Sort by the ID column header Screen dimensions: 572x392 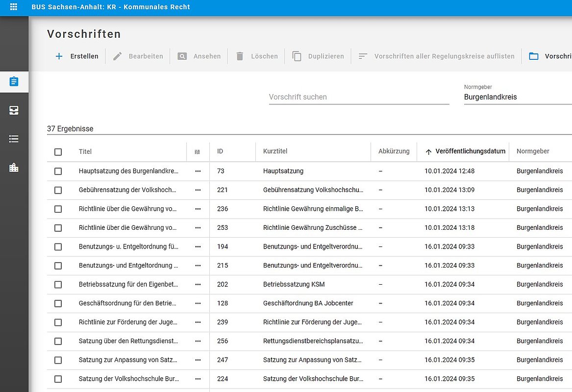(x=220, y=151)
